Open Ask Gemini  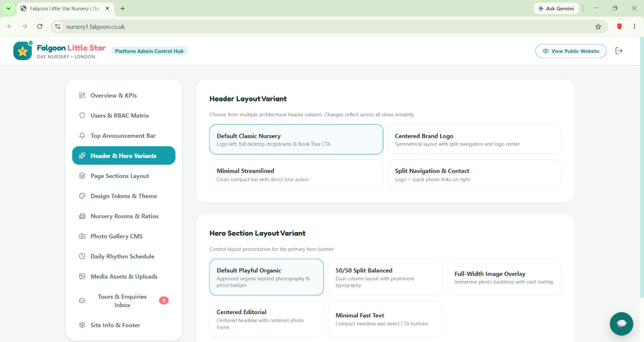coord(556,9)
